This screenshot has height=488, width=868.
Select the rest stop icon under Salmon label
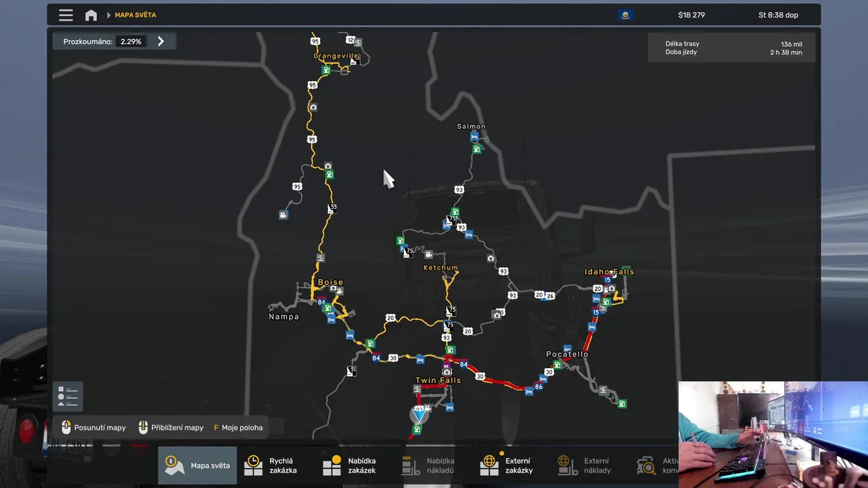(474, 137)
